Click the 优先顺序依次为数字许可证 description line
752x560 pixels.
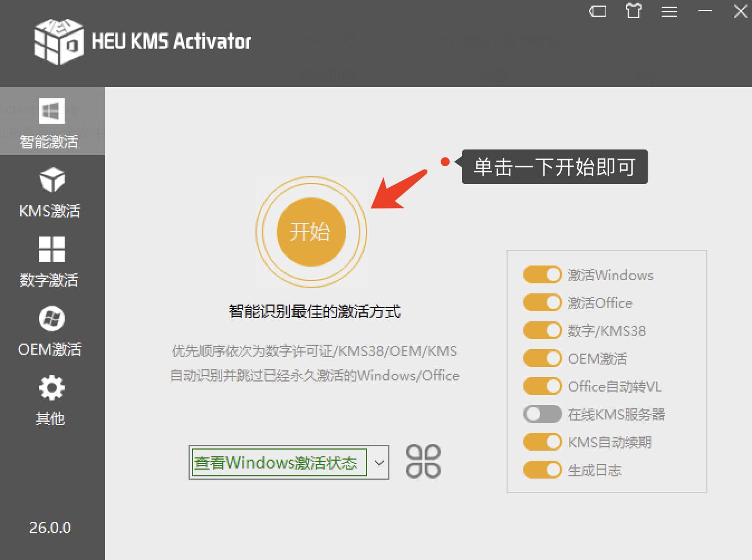click(x=315, y=351)
